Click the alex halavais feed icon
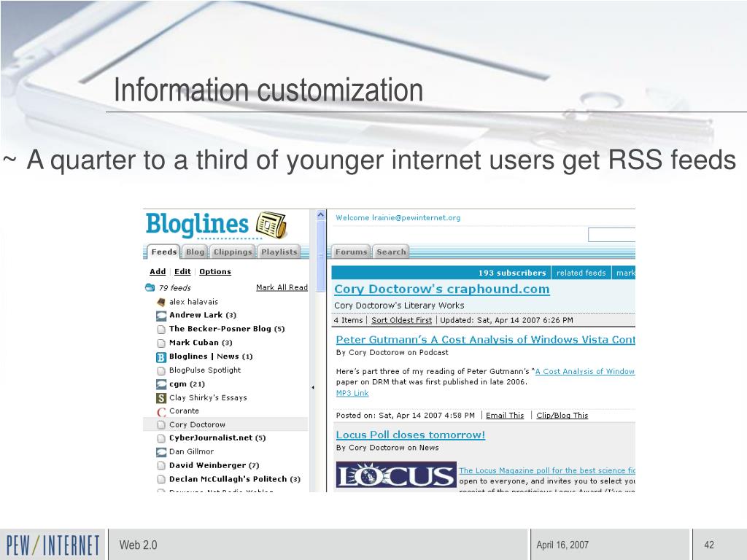The height and width of the screenshot is (560, 747). pos(161,302)
